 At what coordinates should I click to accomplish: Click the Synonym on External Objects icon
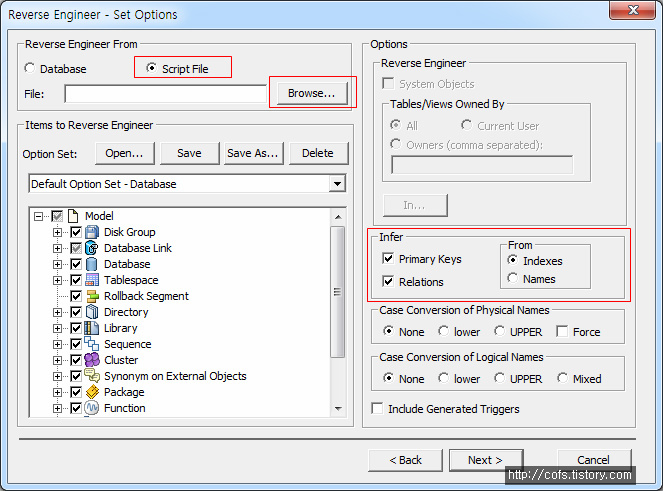tap(92, 376)
